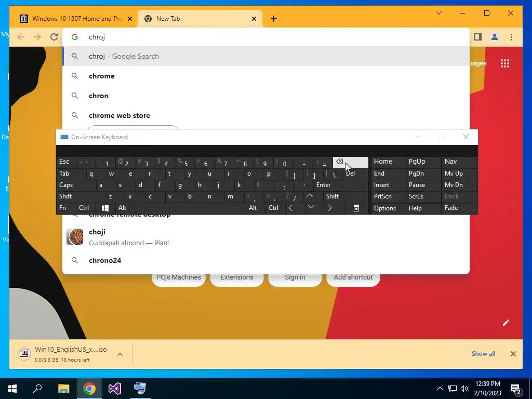Open the PCjs Machines shortcut
Screen dimensions: 532x399
179,277
